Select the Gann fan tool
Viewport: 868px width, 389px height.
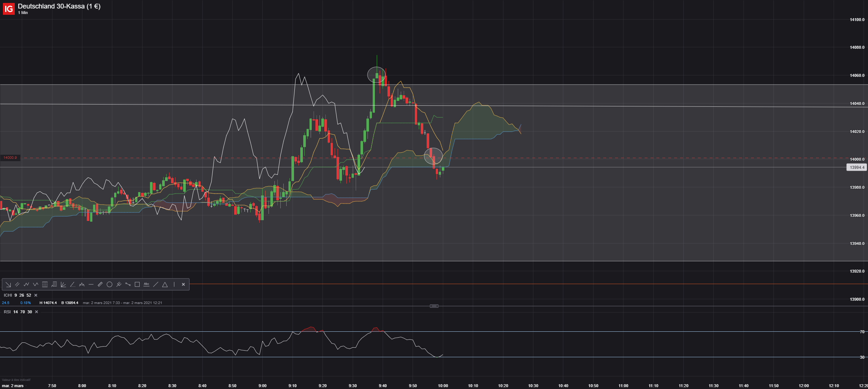pyautogui.click(x=63, y=284)
